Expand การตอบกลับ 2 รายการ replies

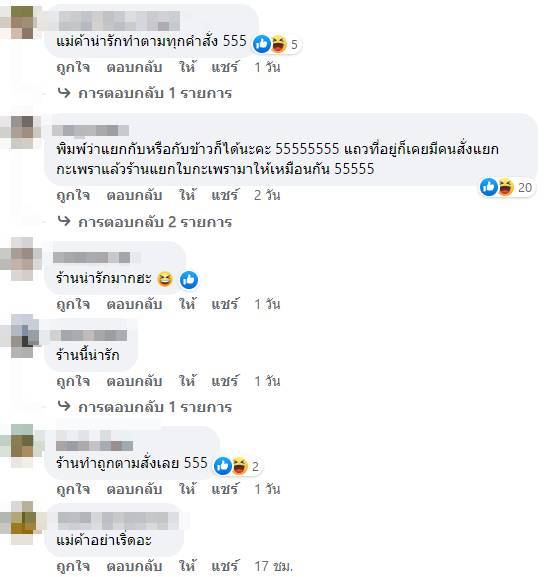pos(155,222)
